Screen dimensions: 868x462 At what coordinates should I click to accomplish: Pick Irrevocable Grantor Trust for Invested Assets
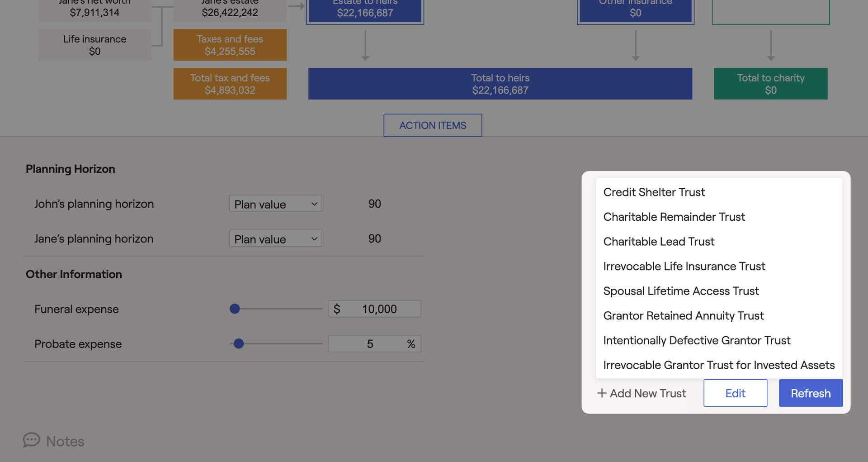[718, 365]
